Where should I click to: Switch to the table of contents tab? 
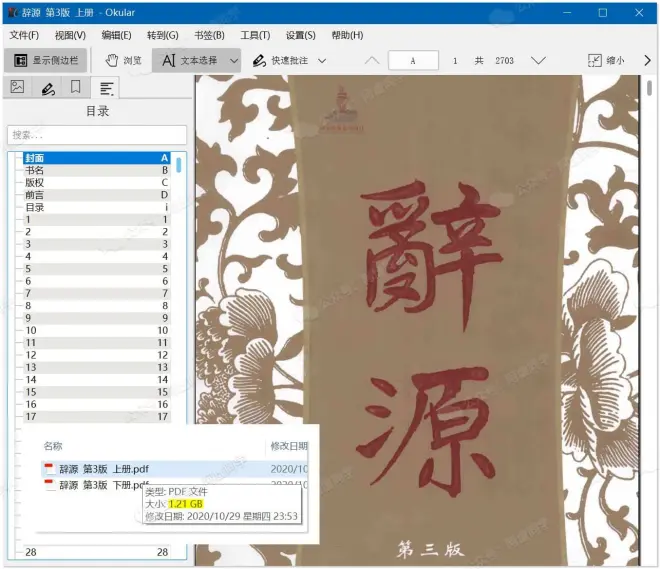[106, 88]
